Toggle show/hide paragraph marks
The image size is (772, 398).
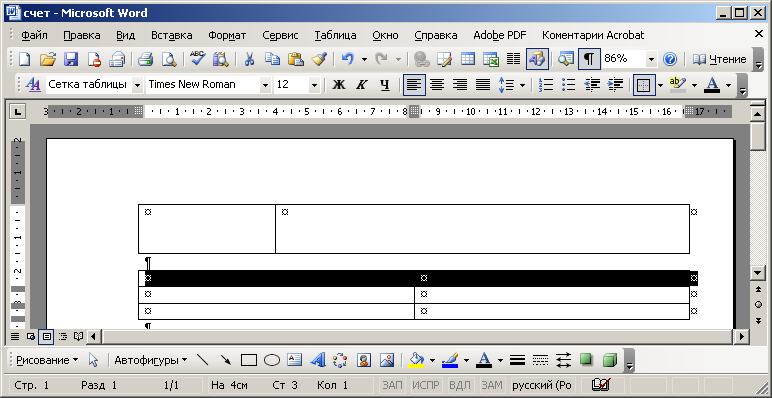coord(589,59)
